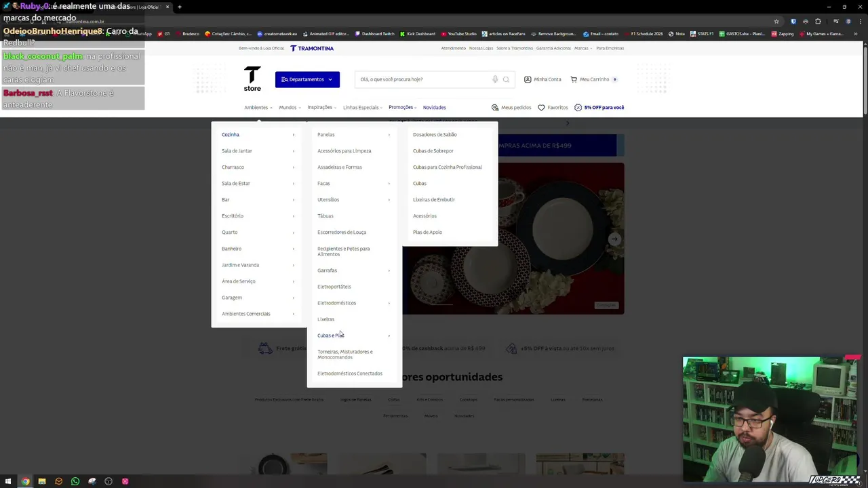Open Cubas de Sobrepor link

[x=433, y=150]
